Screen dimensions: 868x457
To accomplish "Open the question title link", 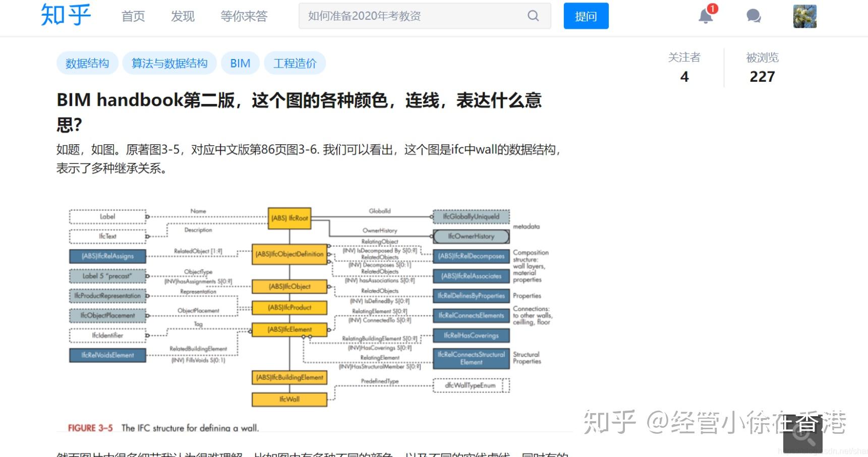I will (x=299, y=100).
